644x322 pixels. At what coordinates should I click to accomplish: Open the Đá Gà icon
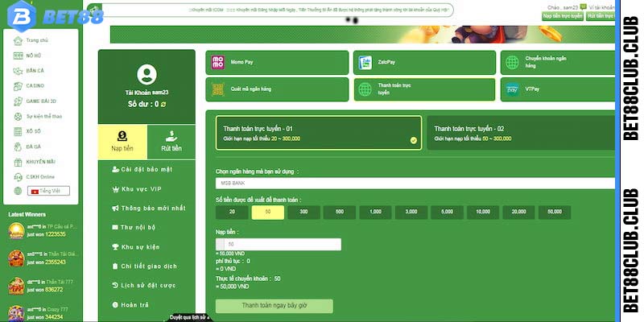click(18, 147)
